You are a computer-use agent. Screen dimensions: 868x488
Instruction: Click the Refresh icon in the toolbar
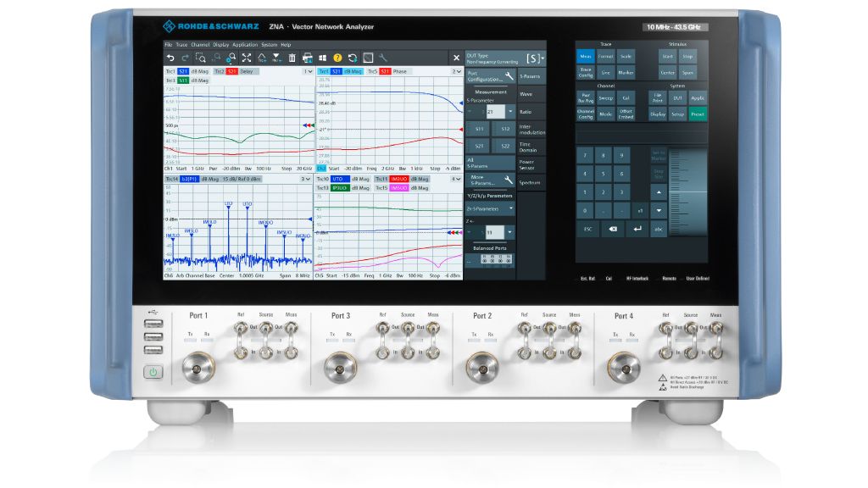coord(353,58)
